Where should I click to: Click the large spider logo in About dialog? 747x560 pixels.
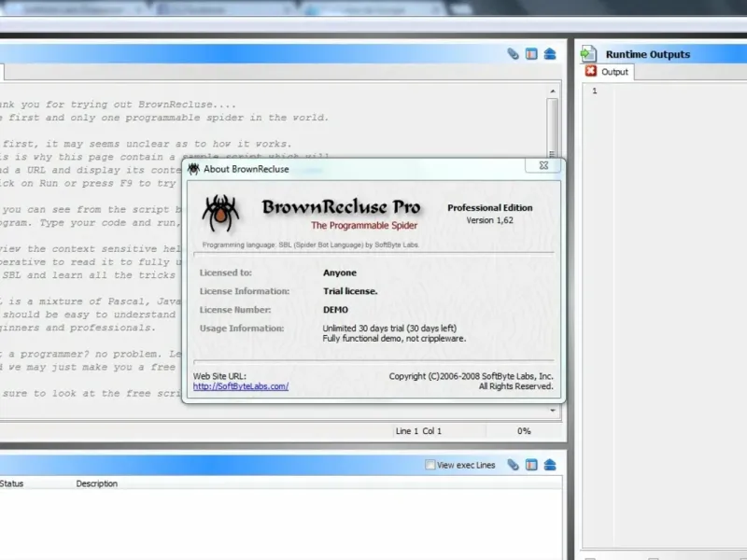tap(220, 213)
